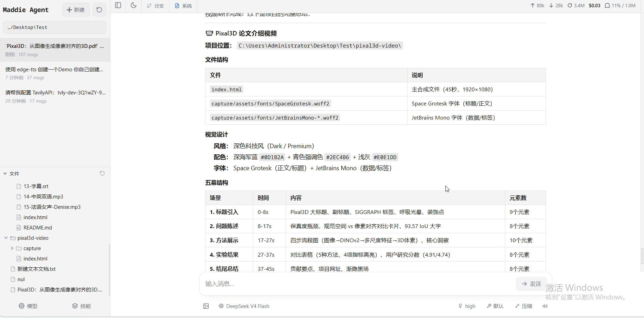Click the 3.4M cache indicator
This screenshot has width=644, height=318.
pyautogui.click(x=576, y=6)
